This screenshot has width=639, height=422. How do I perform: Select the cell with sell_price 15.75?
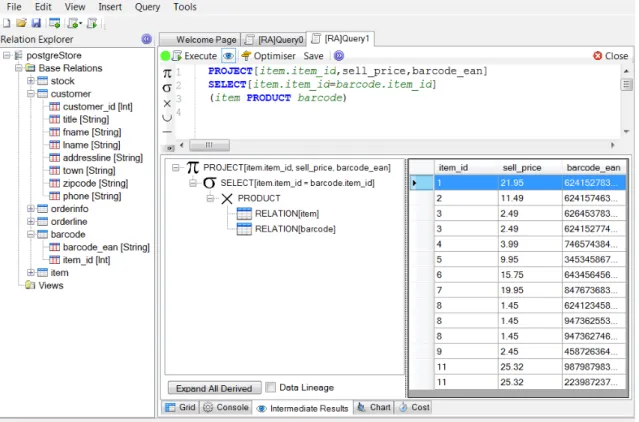tap(530, 275)
